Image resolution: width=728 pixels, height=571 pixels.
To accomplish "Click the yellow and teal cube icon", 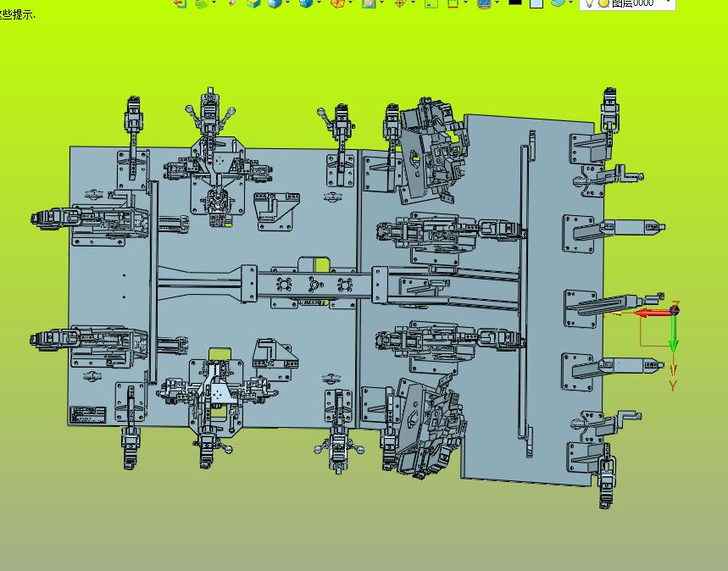I will tap(253, 3).
